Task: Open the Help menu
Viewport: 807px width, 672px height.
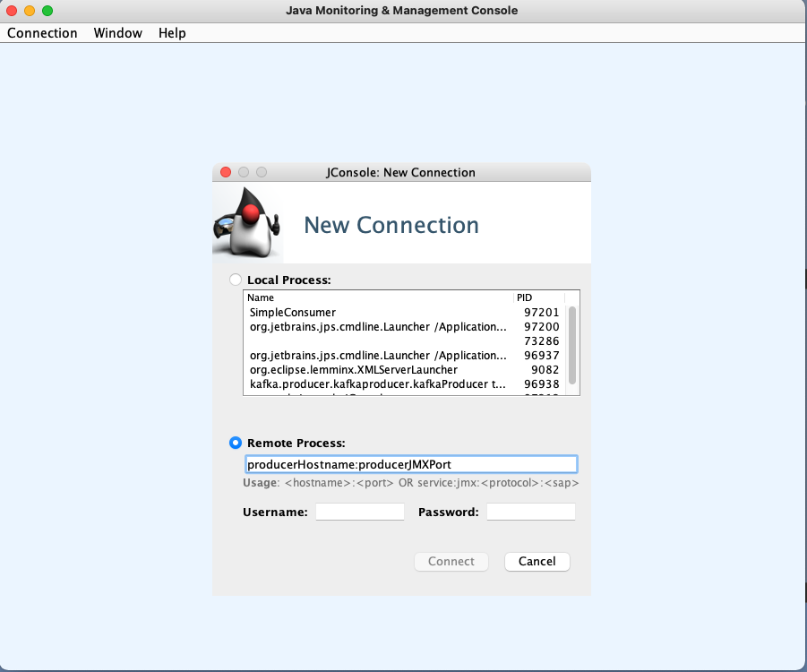Action: click(172, 33)
